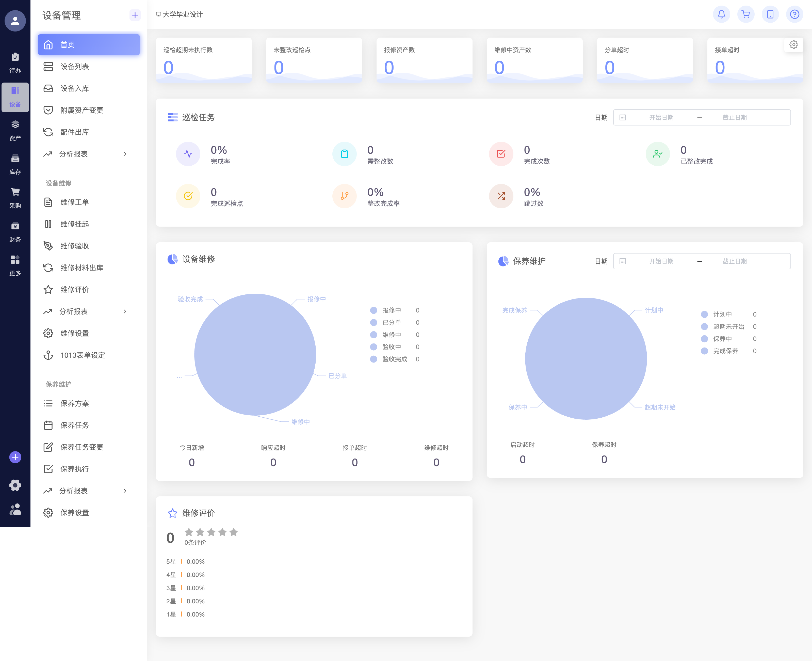Click the dashboard settings gear icon

[793, 45]
